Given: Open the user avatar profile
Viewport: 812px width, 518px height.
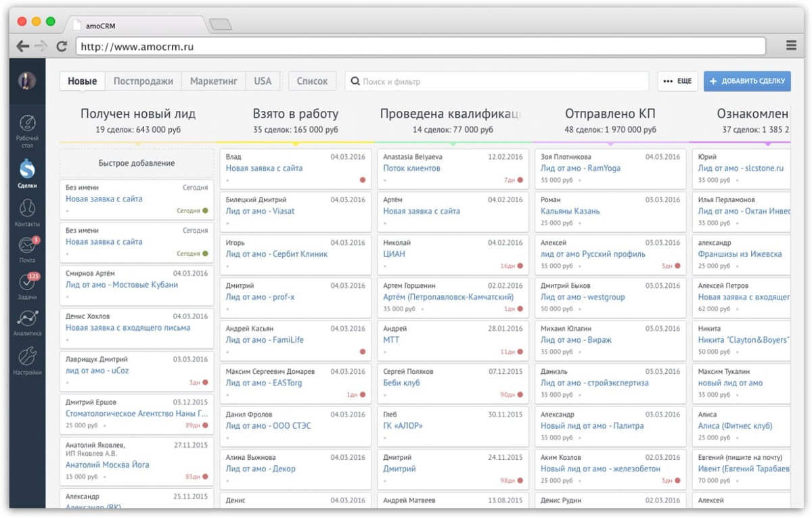Looking at the screenshot, I should 27,81.
